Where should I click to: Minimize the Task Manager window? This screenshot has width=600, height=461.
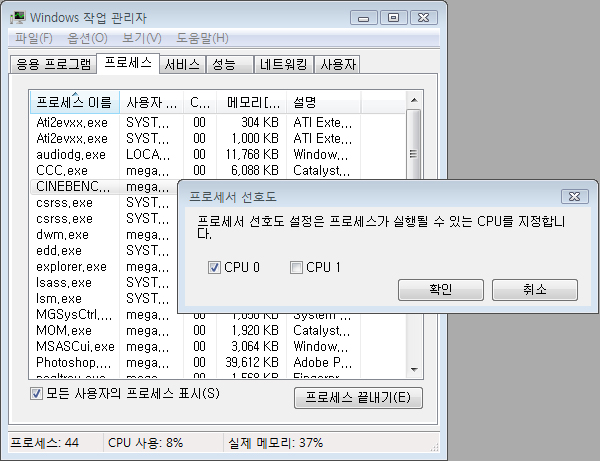(364, 18)
